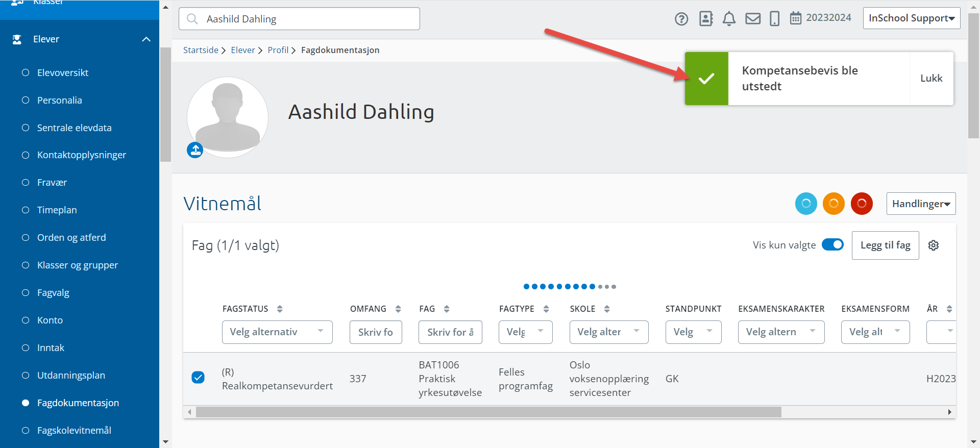Open the InSchool Support dropdown
The image size is (980, 448).
pyautogui.click(x=912, y=18)
